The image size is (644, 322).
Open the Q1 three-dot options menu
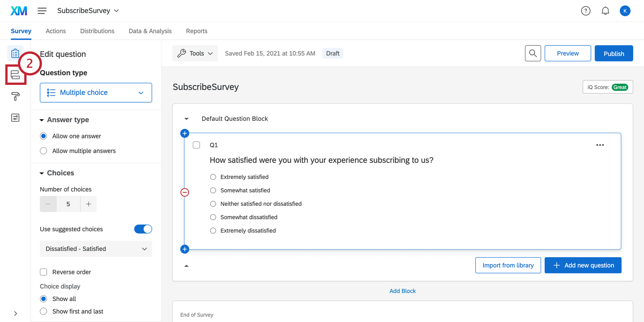click(600, 145)
